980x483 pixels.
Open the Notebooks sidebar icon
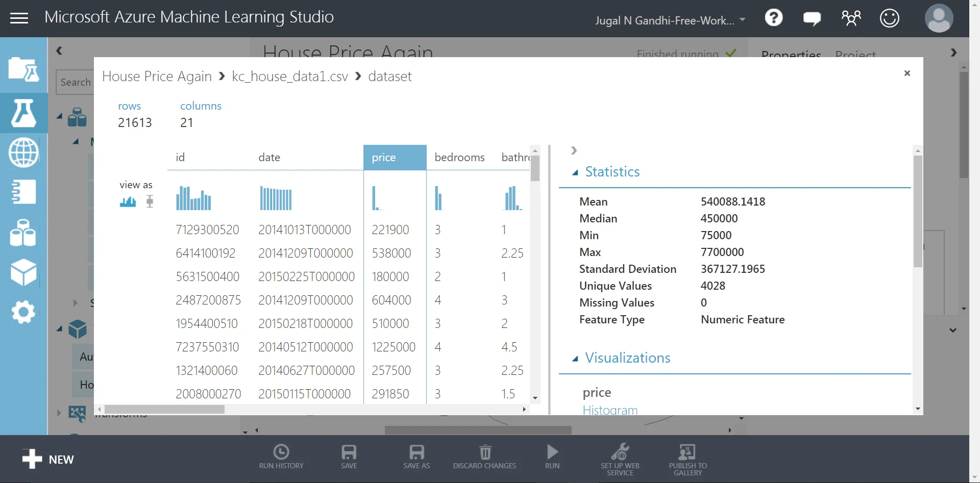[23, 192]
